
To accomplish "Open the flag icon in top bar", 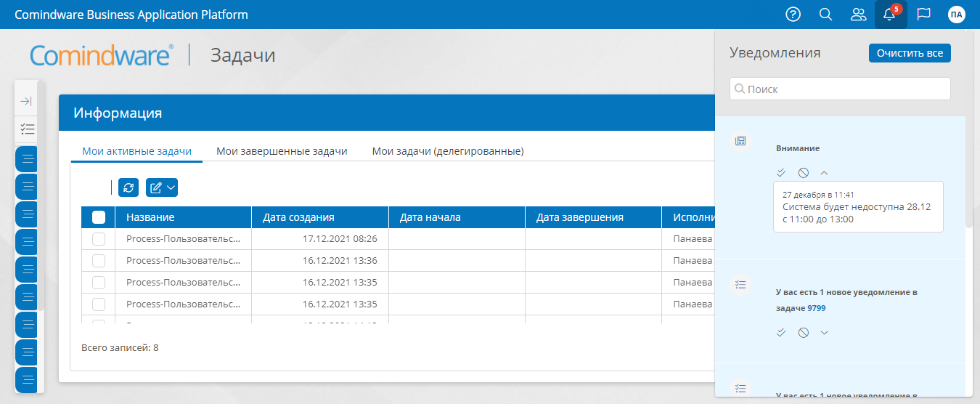I will (x=923, y=15).
